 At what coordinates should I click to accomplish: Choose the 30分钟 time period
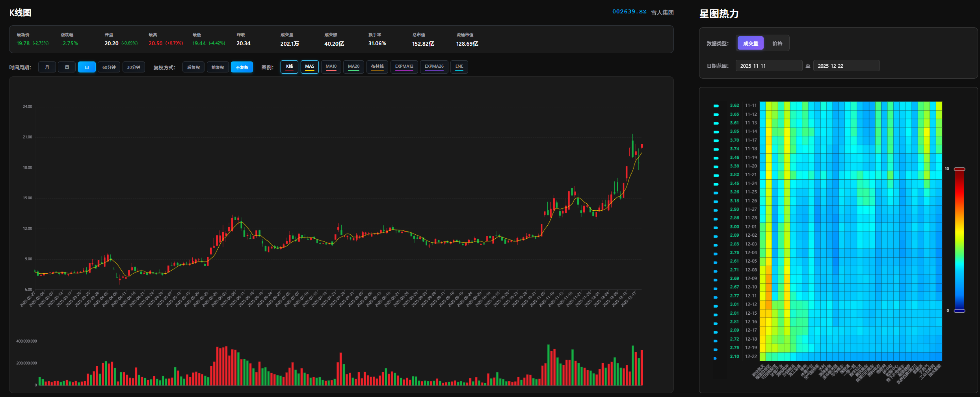tap(134, 67)
